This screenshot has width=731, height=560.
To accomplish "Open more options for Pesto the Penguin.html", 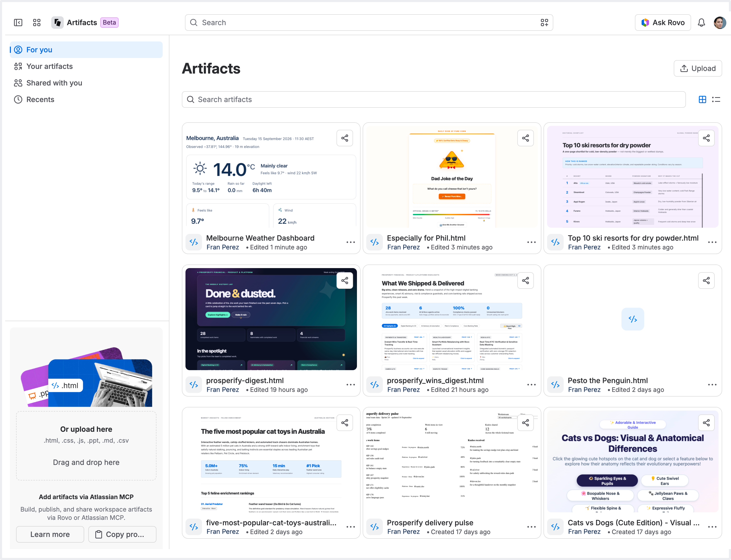I will (x=712, y=385).
